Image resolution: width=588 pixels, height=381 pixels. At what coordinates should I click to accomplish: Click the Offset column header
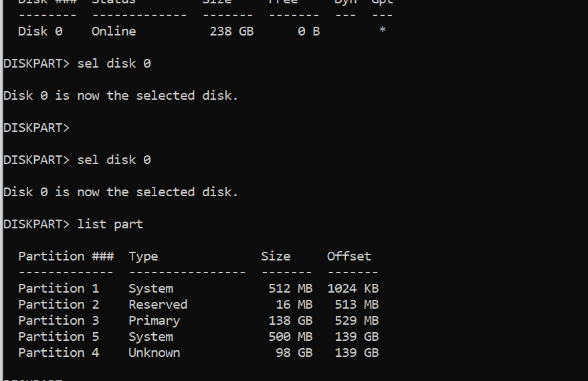(349, 256)
